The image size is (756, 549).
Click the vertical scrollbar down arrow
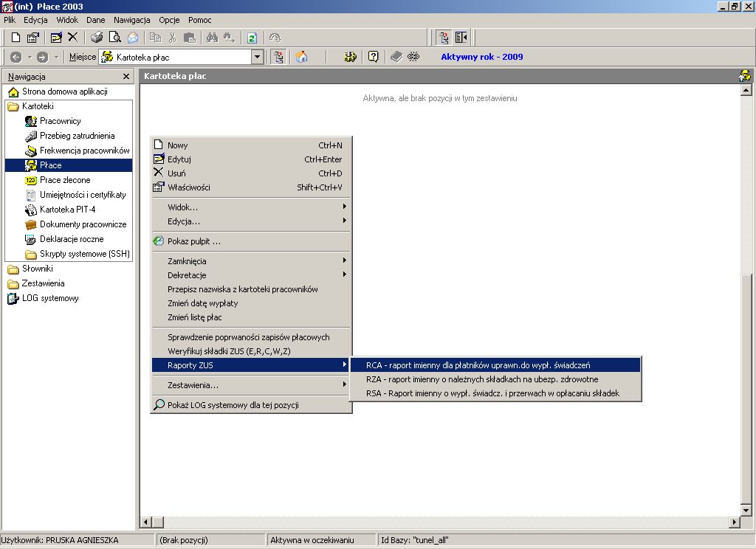746,510
